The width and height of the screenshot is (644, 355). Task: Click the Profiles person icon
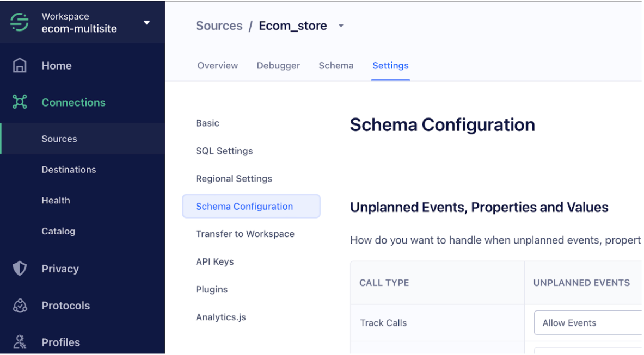coord(19,342)
